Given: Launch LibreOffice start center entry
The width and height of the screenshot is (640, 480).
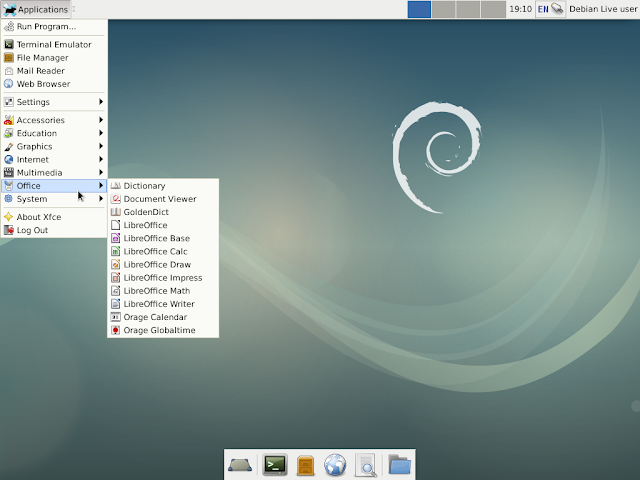Looking at the screenshot, I should coord(163,225).
